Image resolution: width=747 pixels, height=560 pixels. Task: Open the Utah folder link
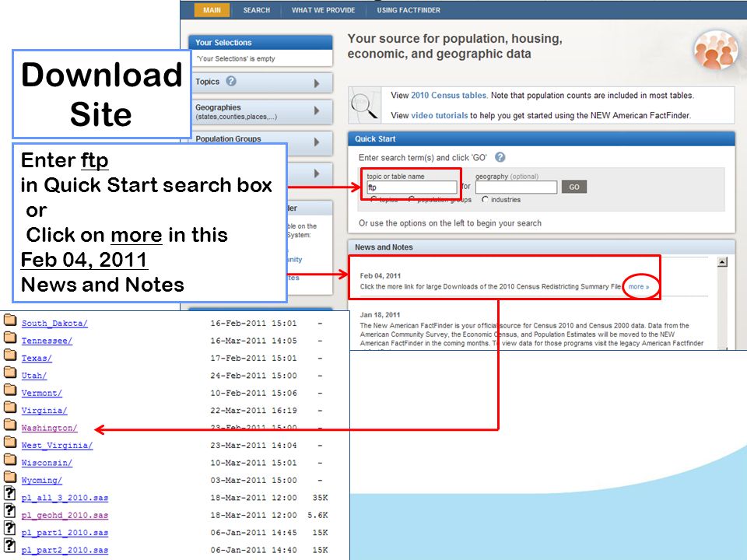[33, 376]
